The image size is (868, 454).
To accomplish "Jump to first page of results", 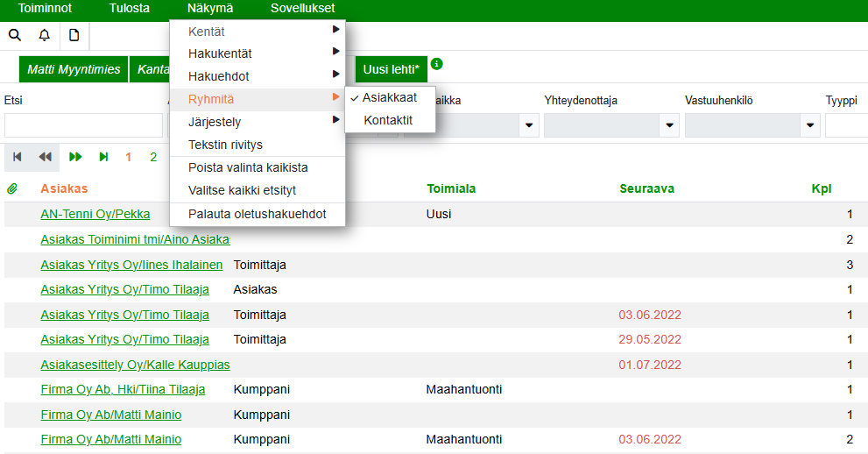I will (17, 157).
